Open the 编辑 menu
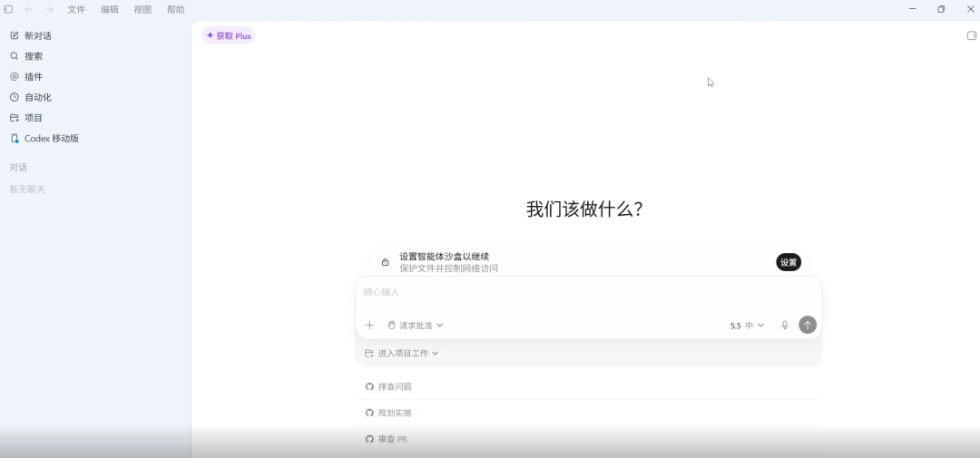 pyautogui.click(x=110, y=9)
